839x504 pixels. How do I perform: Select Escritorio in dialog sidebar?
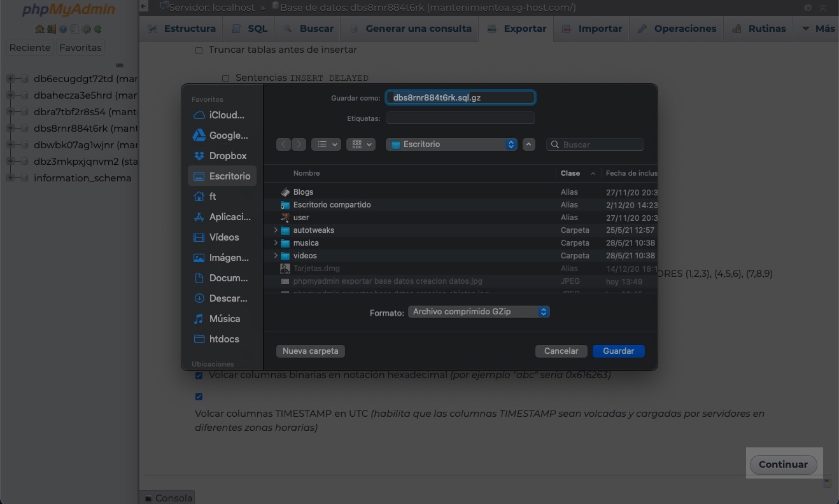pyautogui.click(x=222, y=176)
